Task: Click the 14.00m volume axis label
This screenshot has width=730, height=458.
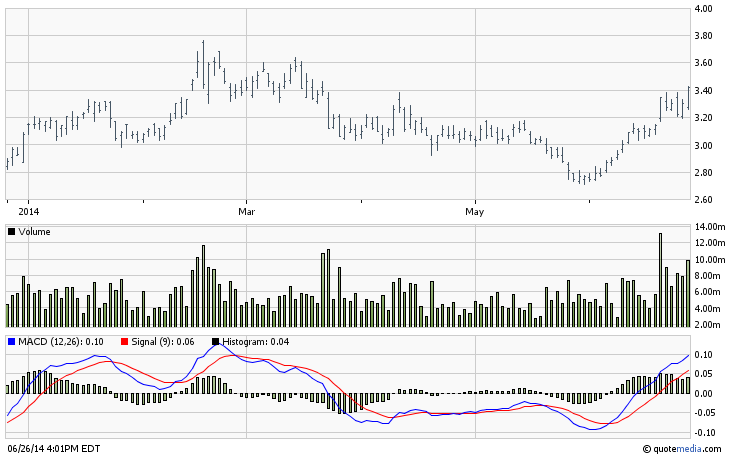Action: (710, 227)
